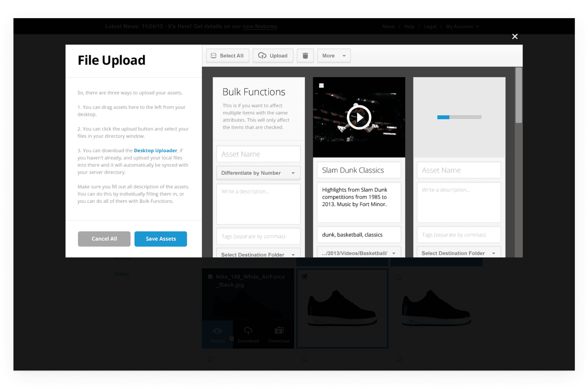Click Help in the top navigation
Screen dimensions: 588x389
(409, 26)
